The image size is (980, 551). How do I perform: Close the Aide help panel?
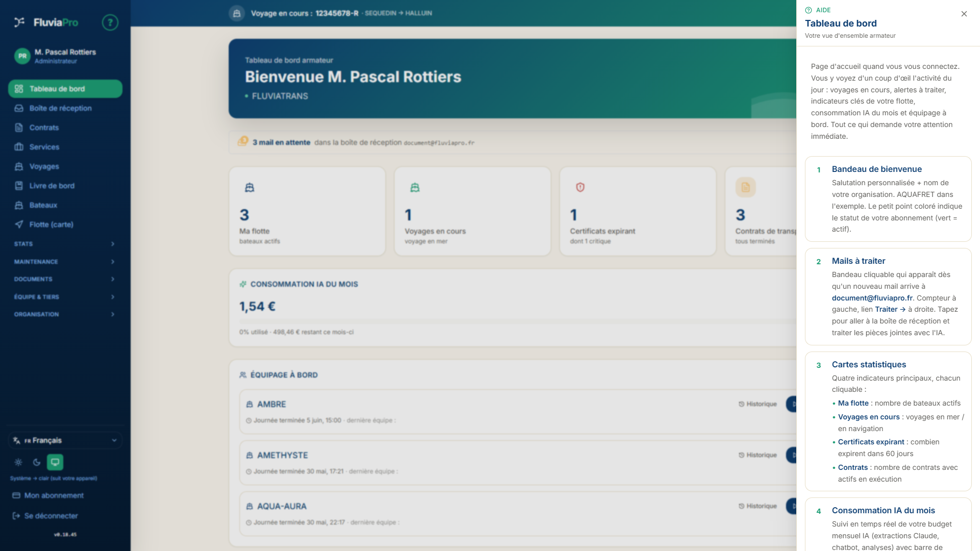point(964,14)
